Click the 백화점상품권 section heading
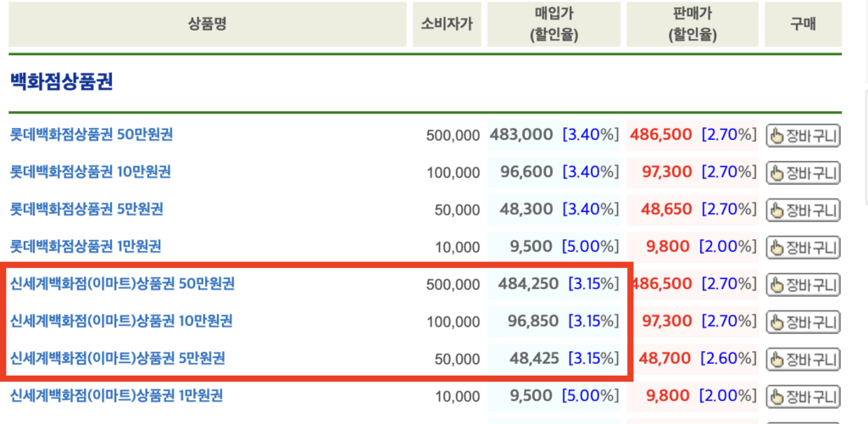The image size is (868, 424). [61, 82]
